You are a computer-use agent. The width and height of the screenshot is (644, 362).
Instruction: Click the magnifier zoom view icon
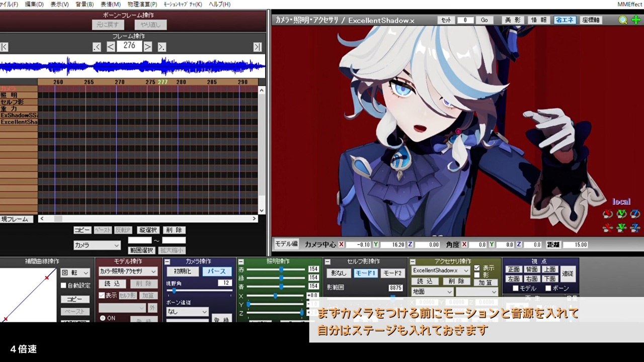623,20
